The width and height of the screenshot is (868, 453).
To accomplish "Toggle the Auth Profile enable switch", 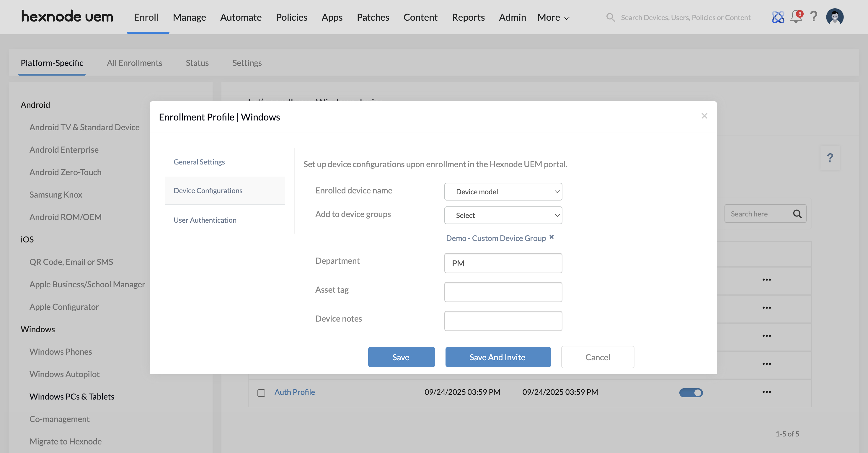I will point(691,392).
